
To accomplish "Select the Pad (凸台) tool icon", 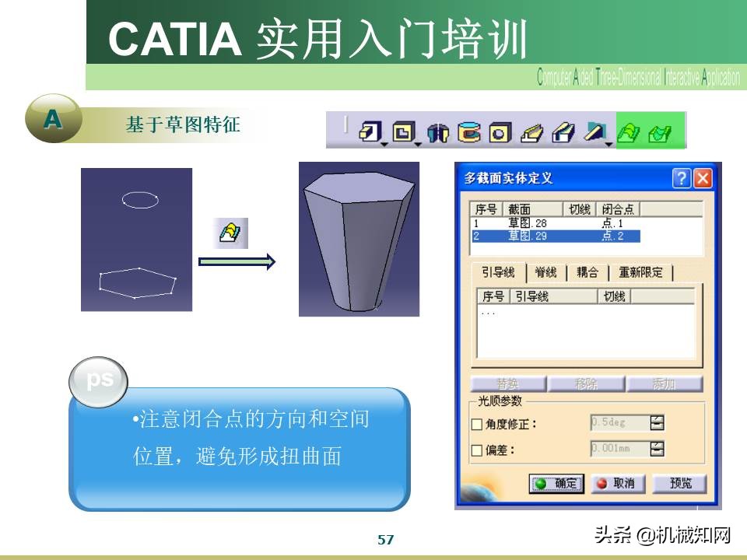I will [370, 131].
